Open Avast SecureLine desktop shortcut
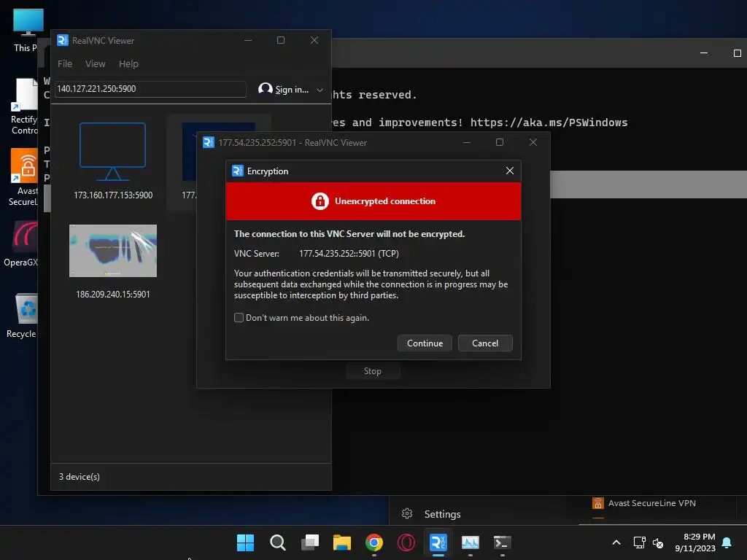Viewport: 747px width, 560px height. pos(24,177)
